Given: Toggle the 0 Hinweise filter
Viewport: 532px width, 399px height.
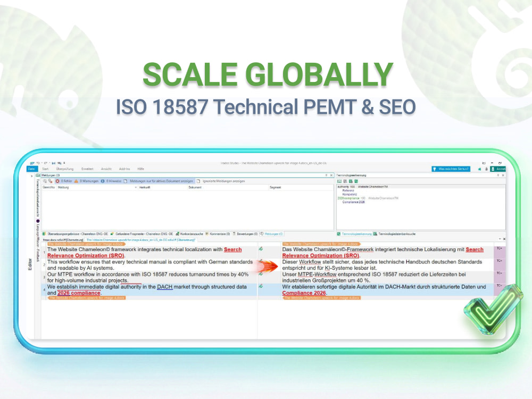Looking at the screenshot, I should [x=111, y=181].
